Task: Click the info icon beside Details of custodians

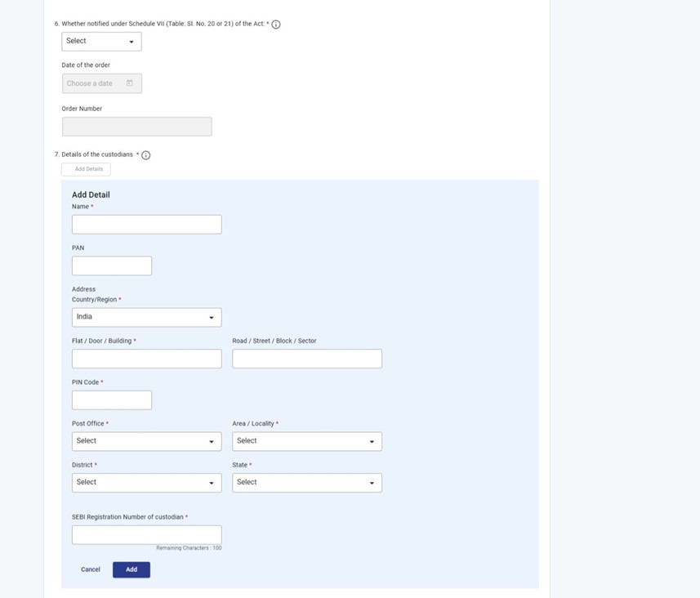Action: [x=145, y=154]
